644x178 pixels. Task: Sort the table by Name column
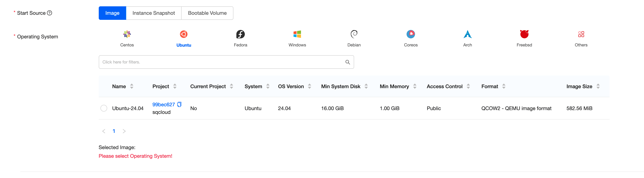[132, 86]
